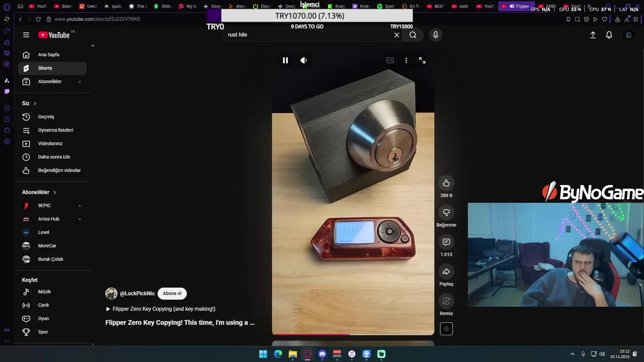The image size is (644, 362).
Task: Open Oyun under Keşfet
Action: pos(52,318)
